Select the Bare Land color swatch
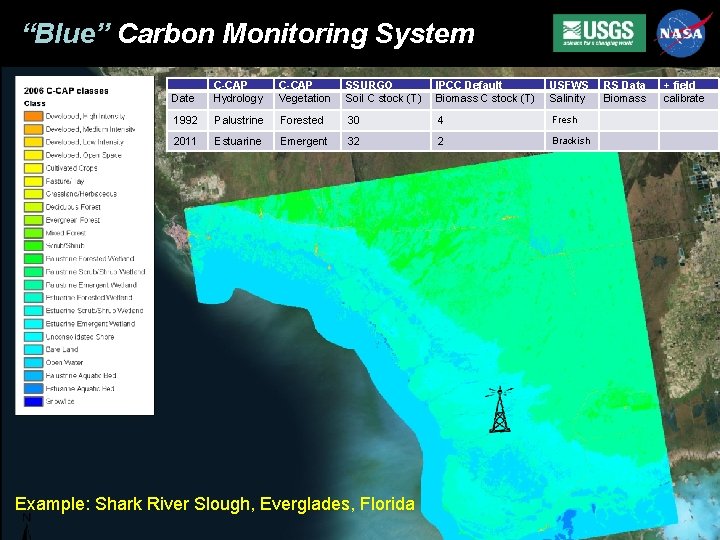720x540 pixels. click(x=34, y=349)
